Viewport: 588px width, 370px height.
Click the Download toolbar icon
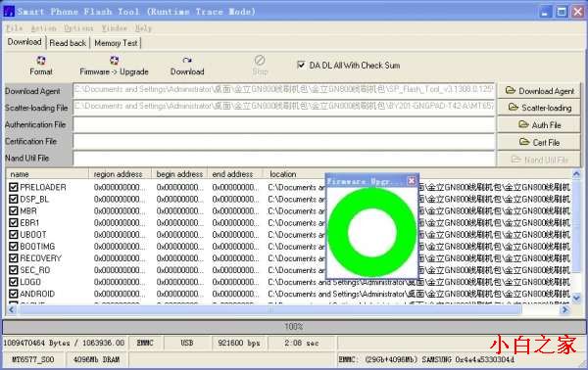(187, 61)
